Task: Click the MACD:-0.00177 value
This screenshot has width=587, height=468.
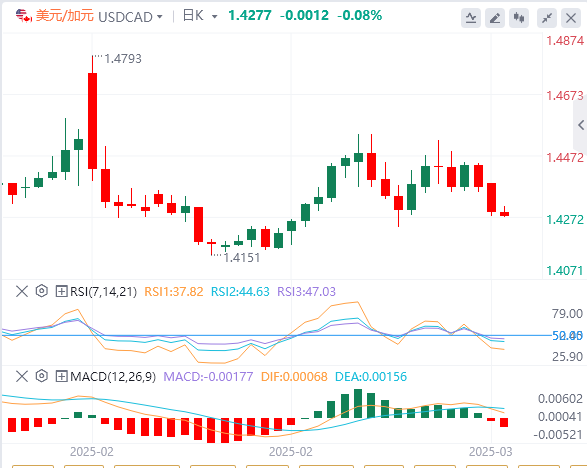Action: click(x=208, y=377)
